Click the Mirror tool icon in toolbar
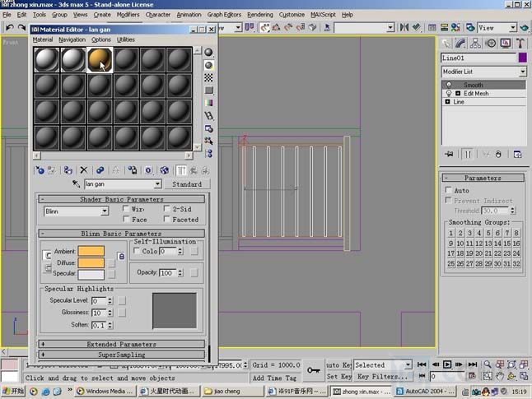 tap(404, 27)
